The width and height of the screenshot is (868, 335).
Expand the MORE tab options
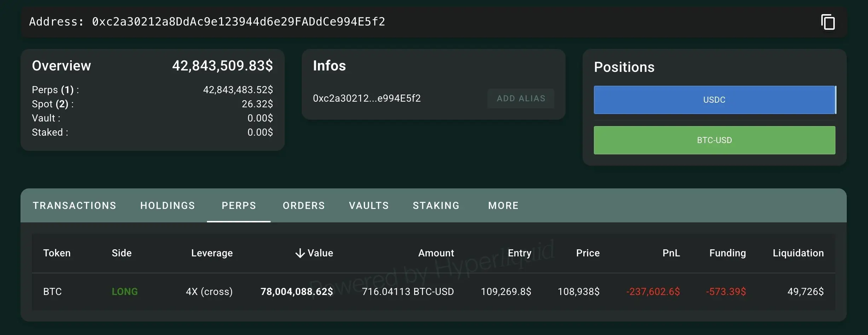(x=503, y=205)
